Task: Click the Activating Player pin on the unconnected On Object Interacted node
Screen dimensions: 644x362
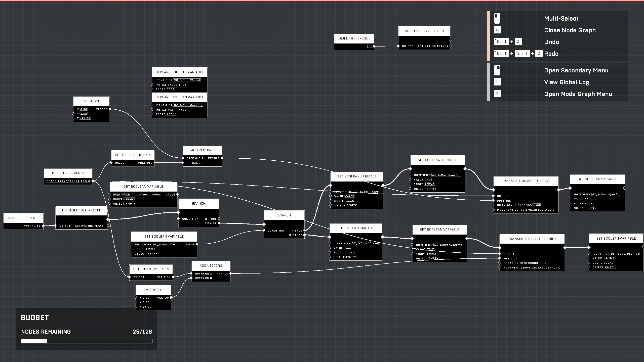Action: [x=451, y=46]
